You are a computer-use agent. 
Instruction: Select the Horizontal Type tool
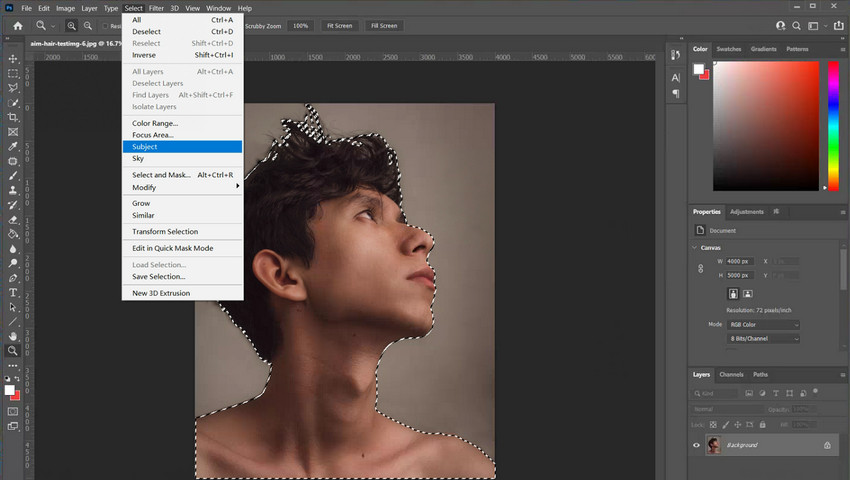click(13, 293)
